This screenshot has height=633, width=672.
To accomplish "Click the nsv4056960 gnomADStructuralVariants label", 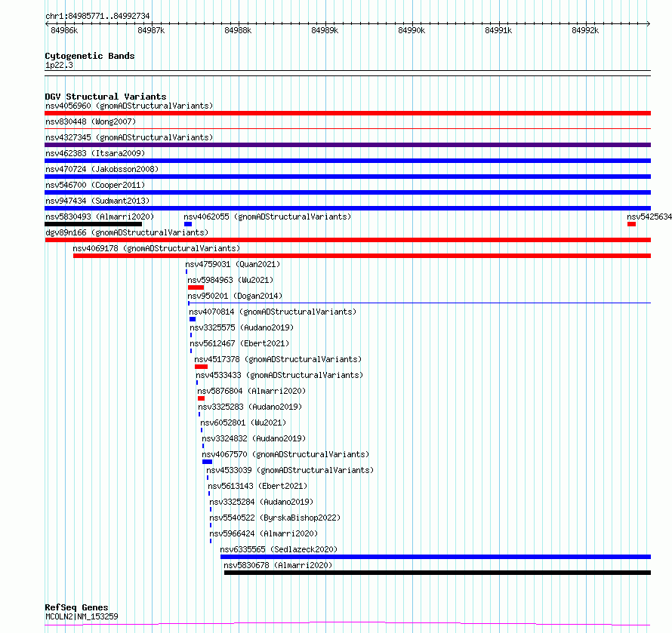I will [x=129, y=106].
